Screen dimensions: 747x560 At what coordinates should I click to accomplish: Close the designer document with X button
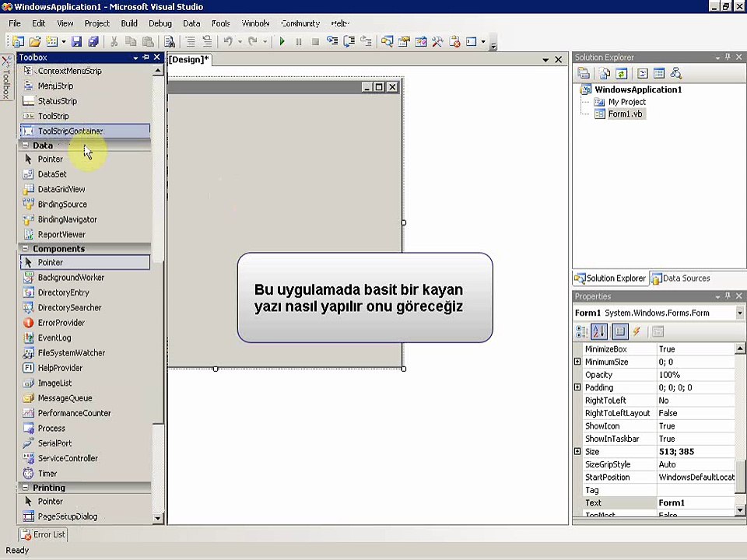tap(559, 60)
